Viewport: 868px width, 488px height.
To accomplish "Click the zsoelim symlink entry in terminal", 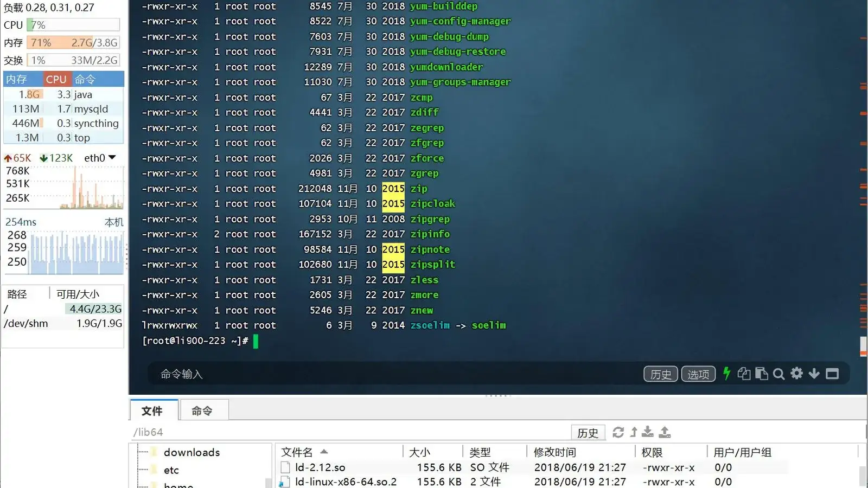I will [458, 325].
